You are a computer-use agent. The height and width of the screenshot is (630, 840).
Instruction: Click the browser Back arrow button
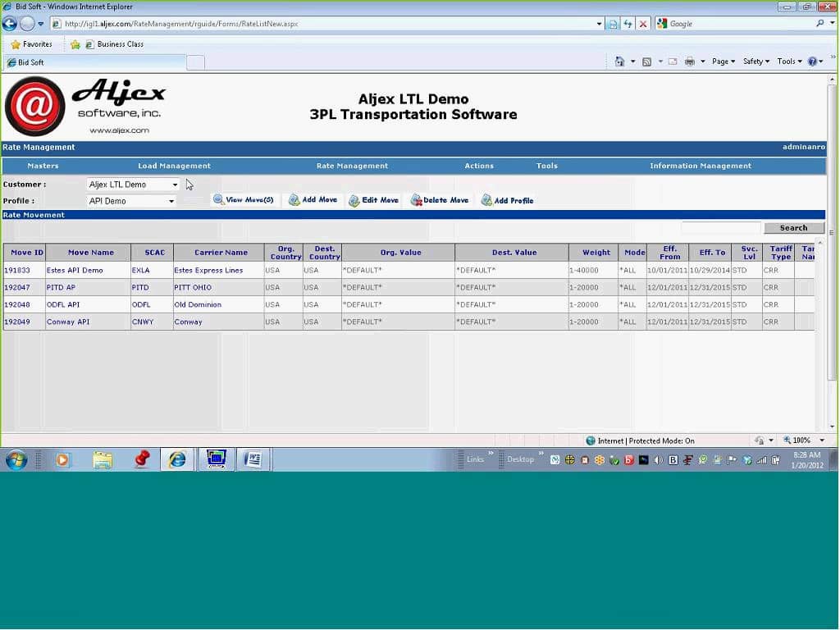coord(10,24)
